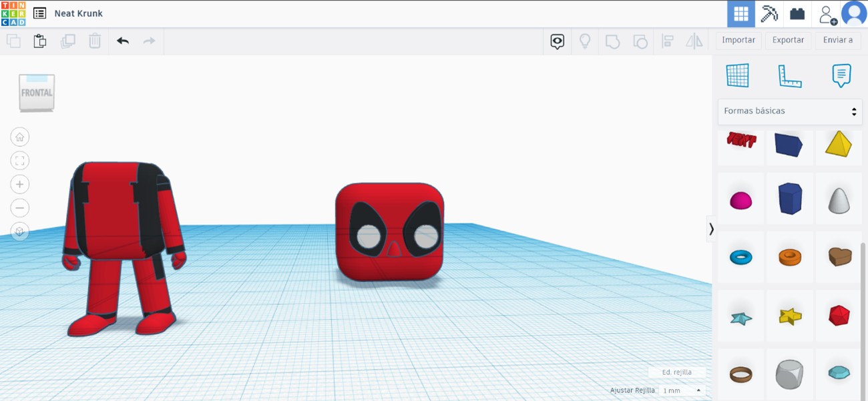Switch to the 3D design grid view
The width and height of the screenshot is (868, 401).
coord(740,13)
